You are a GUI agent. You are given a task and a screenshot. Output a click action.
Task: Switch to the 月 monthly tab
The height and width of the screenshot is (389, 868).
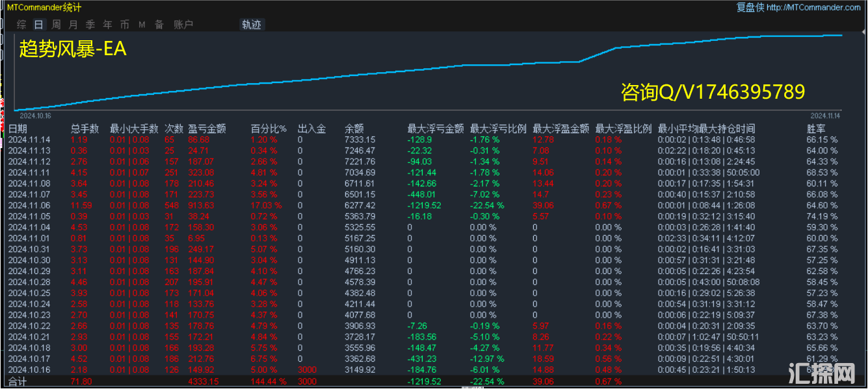click(73, 25)
